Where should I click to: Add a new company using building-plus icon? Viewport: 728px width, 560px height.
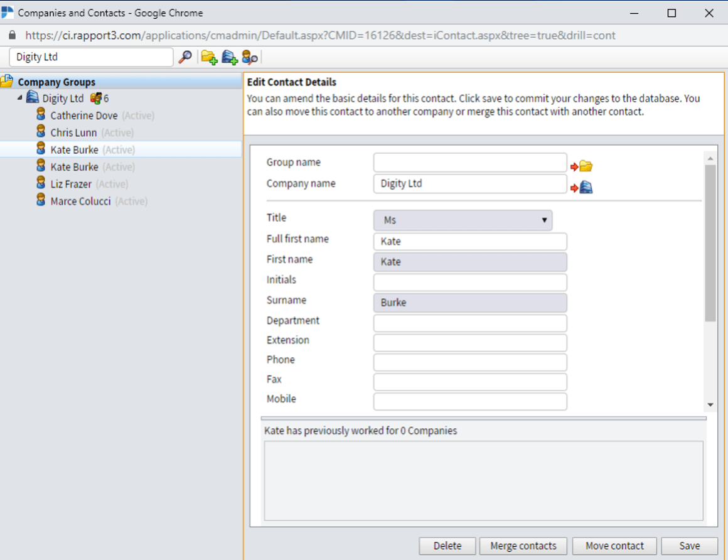[x=229, y=57]
